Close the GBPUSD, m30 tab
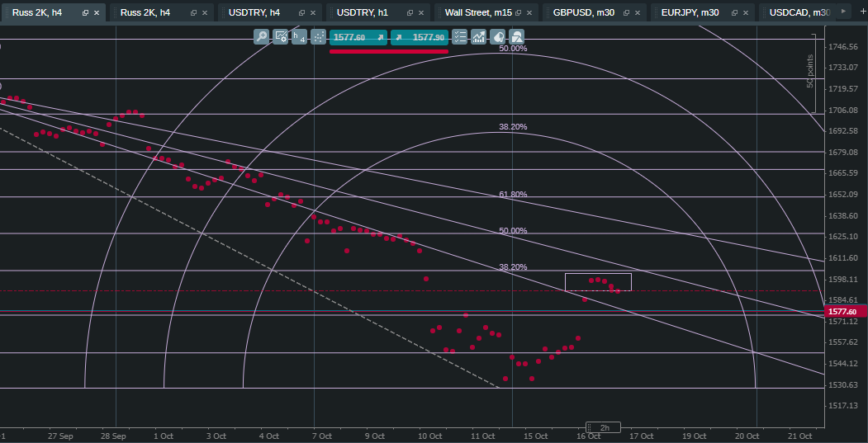Screen dimensions: 868x443 pos(638,12)
